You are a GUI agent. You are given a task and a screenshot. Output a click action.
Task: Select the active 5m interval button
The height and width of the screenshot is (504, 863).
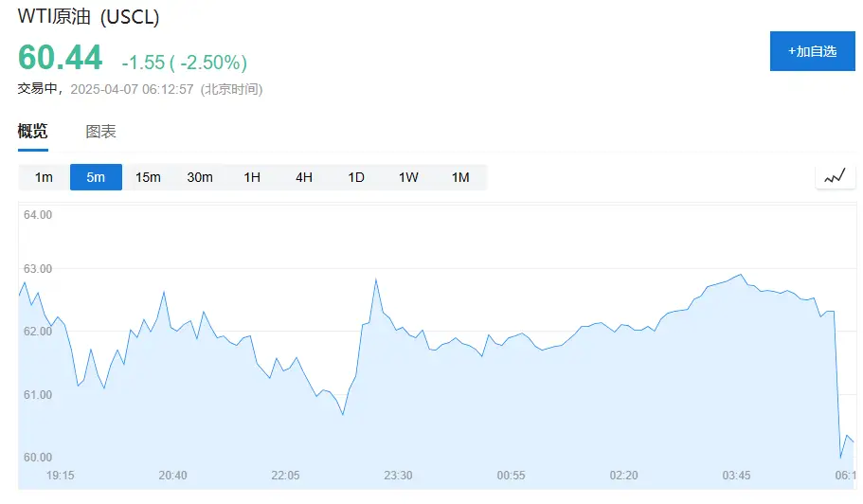(96, 177)
